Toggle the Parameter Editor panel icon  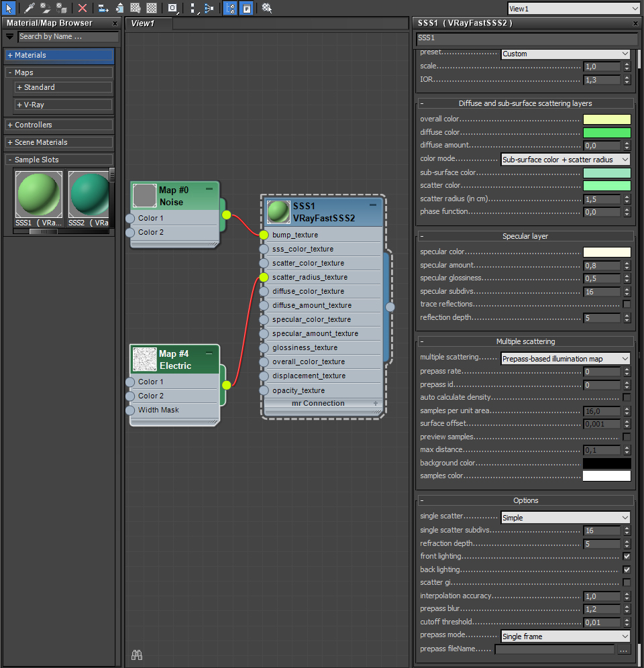point(246,7)
